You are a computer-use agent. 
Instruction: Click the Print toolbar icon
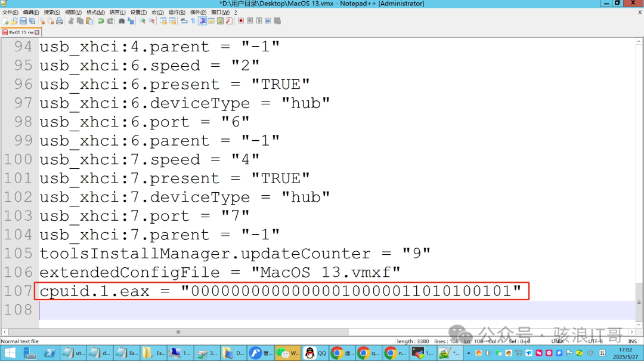(59, 21)
